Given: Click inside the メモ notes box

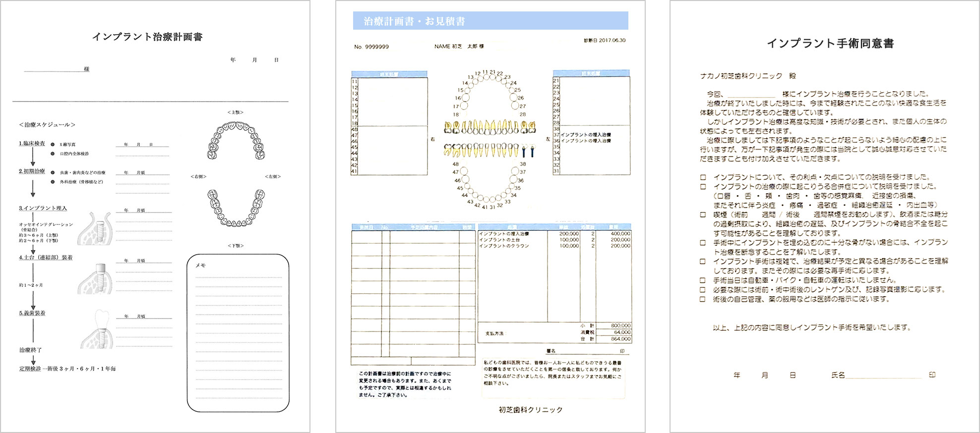Looking at the screenshot, I should (238, 333).
